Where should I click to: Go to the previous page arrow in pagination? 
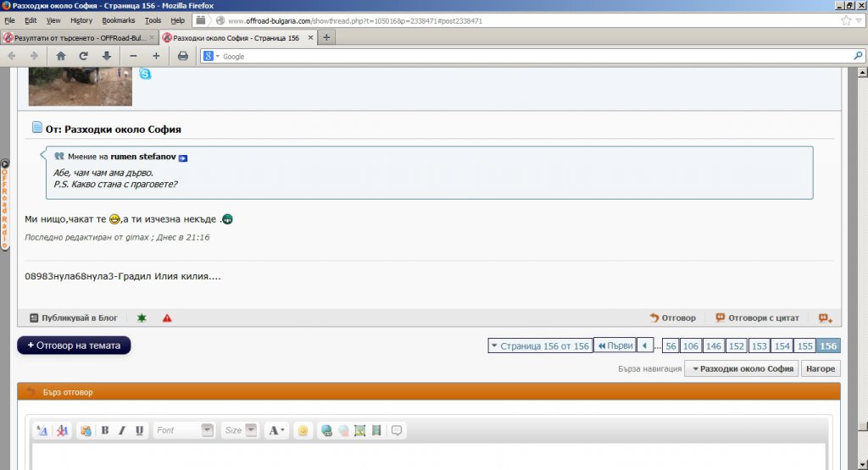click(645, 346)
